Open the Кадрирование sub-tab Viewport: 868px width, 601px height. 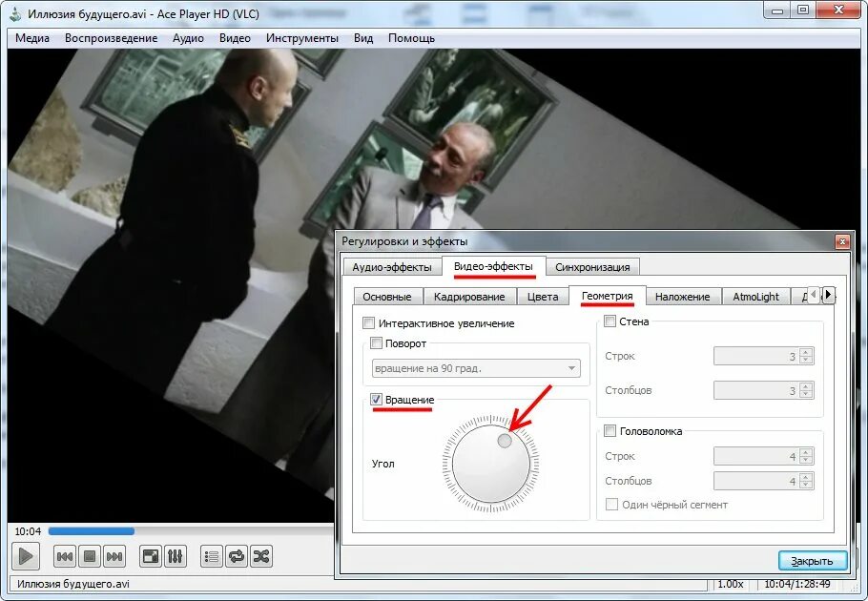[469, 297]
